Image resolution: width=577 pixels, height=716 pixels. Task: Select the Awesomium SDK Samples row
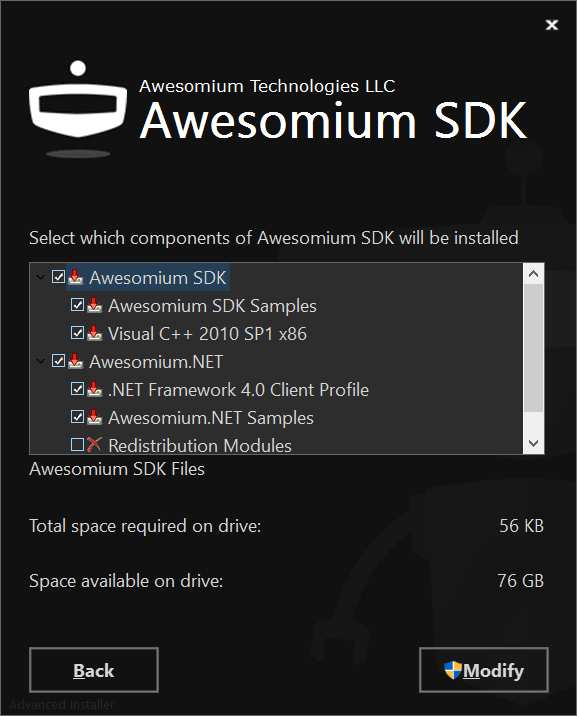[x=212, y=306]
